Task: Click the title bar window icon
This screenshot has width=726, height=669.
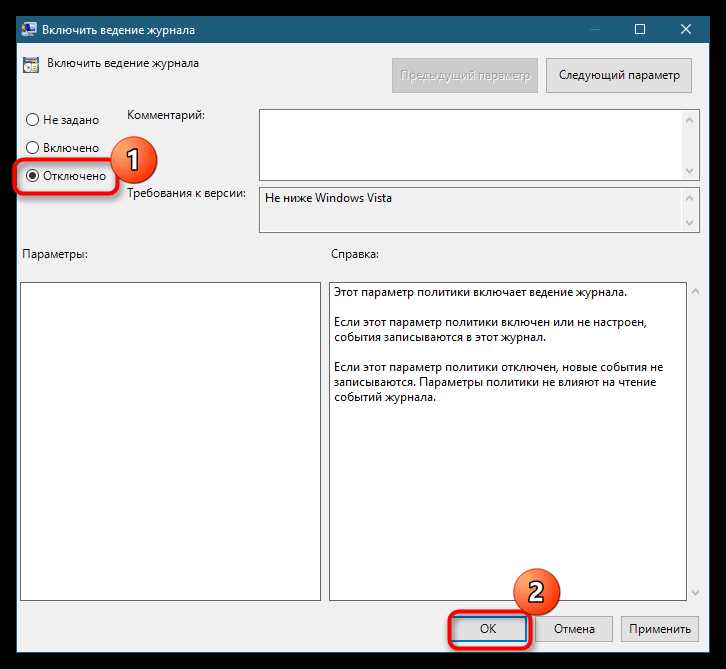Action: tap(29, 29)
